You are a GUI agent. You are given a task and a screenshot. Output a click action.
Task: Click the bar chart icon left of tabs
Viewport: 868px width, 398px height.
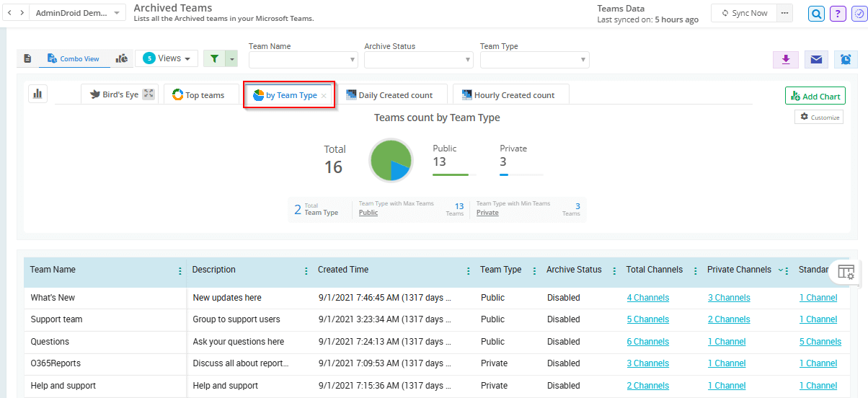pos(37,93)
